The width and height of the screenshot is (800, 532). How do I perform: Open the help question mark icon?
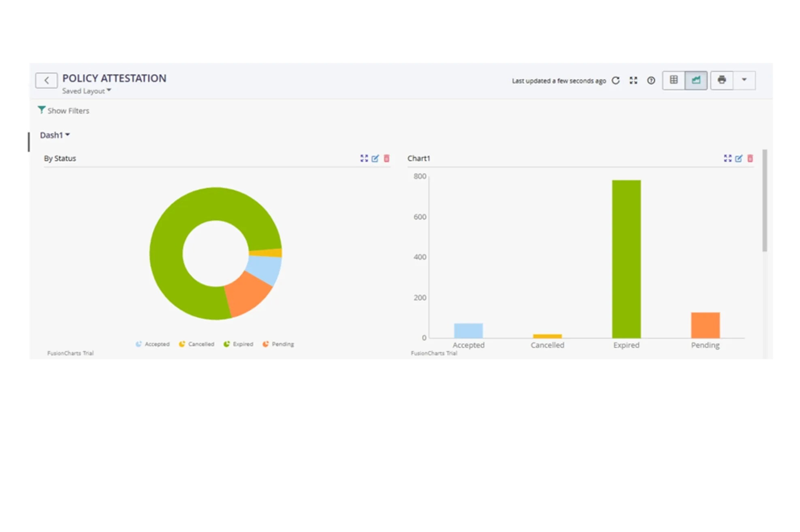pos(651,81)
